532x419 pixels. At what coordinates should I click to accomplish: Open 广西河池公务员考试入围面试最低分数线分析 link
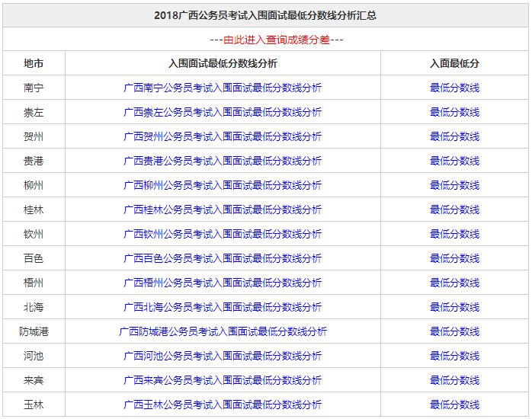coord(223,356)
